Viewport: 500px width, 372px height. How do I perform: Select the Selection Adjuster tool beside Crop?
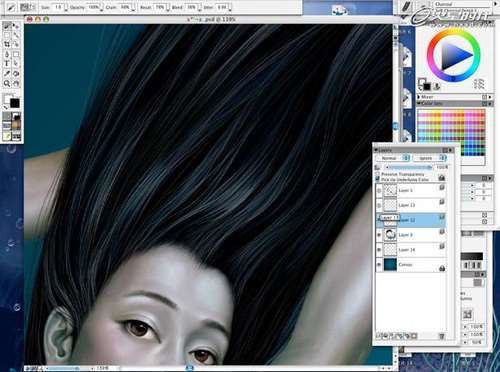pyautogui.click(x=16, y=44)
